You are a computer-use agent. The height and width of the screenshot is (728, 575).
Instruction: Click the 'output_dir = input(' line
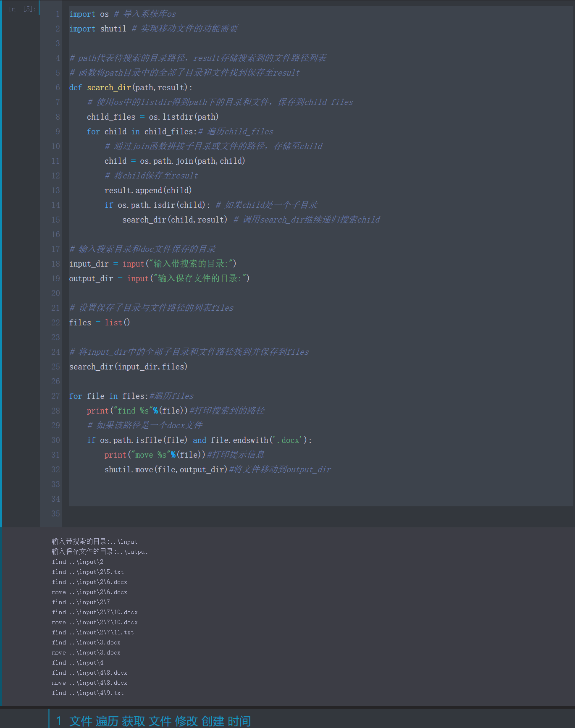click(x=159, y=278)
